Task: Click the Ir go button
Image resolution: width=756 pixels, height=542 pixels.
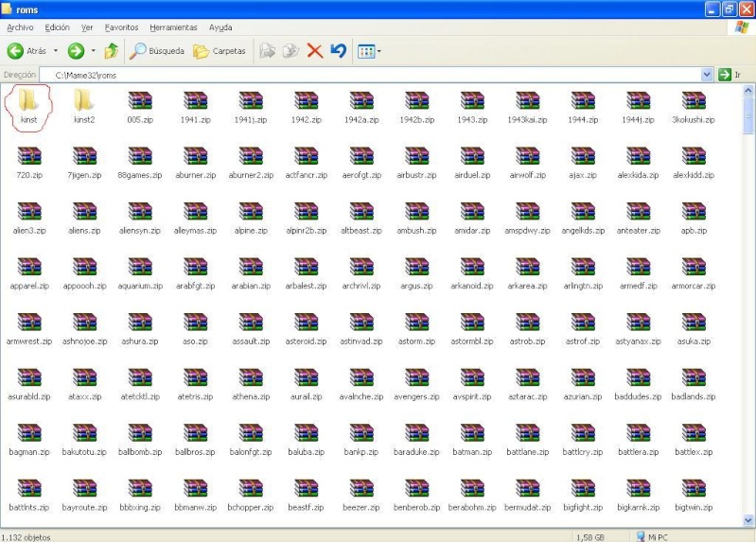Action: [x=730, y=75]
